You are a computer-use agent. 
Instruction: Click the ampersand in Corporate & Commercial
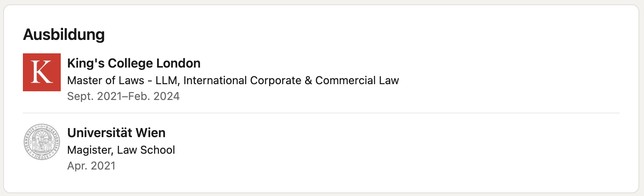tap(308, 80)
